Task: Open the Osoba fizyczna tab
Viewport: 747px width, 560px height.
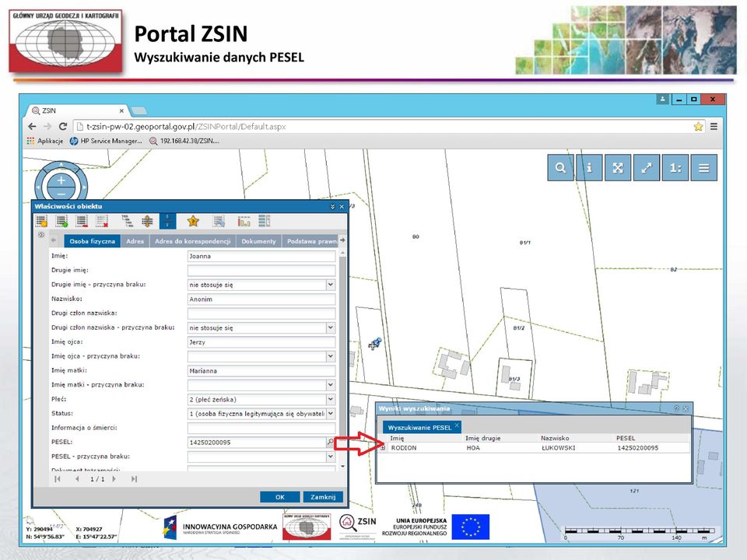Action: pos(92,241)
